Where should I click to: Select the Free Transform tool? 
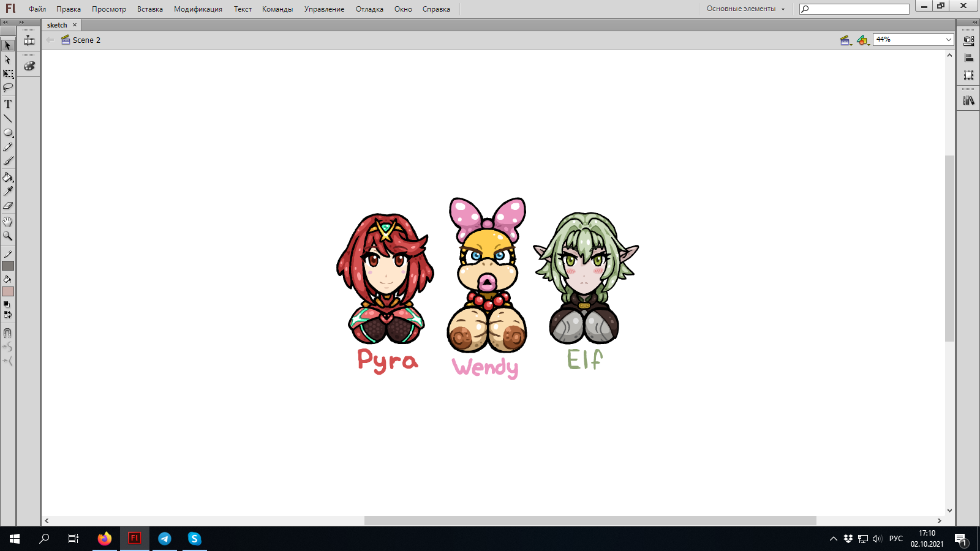pyautogui.click(x=8, y=73)
